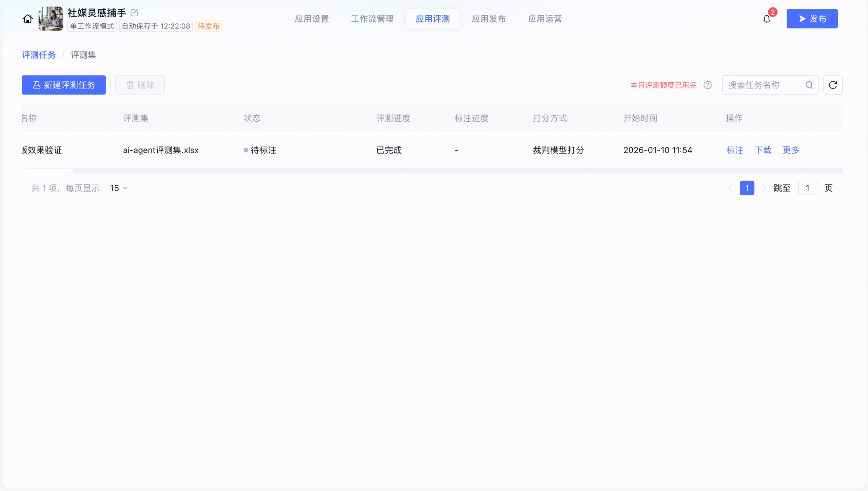868x491 pixels.
Task: Click the refresh task list icon
Action: click(833, 85)
